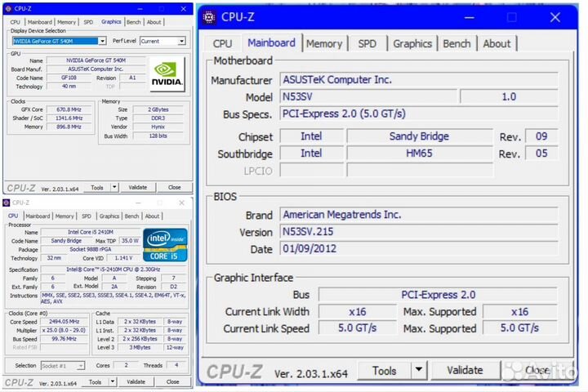Click Validate button in the Graphics window
The width and height of the screenshot is (588, 392).
tap(138, 187)
